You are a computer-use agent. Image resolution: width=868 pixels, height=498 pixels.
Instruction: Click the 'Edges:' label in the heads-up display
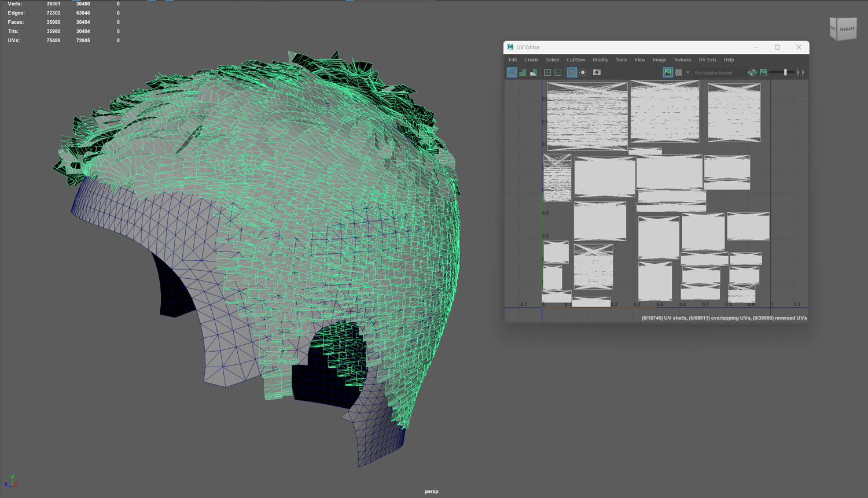[16, 13]
